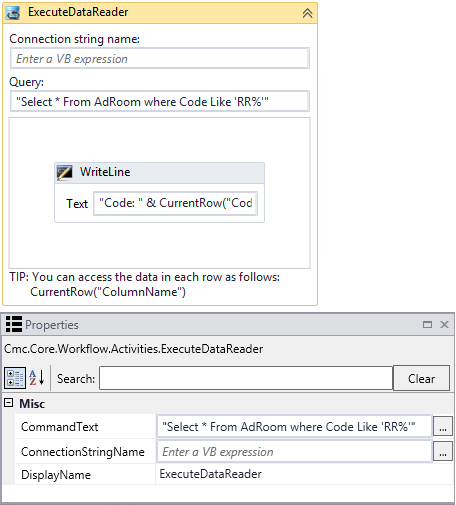Switch to categorized property view
The height and width of the screenshot is (505, 456).
15,378
